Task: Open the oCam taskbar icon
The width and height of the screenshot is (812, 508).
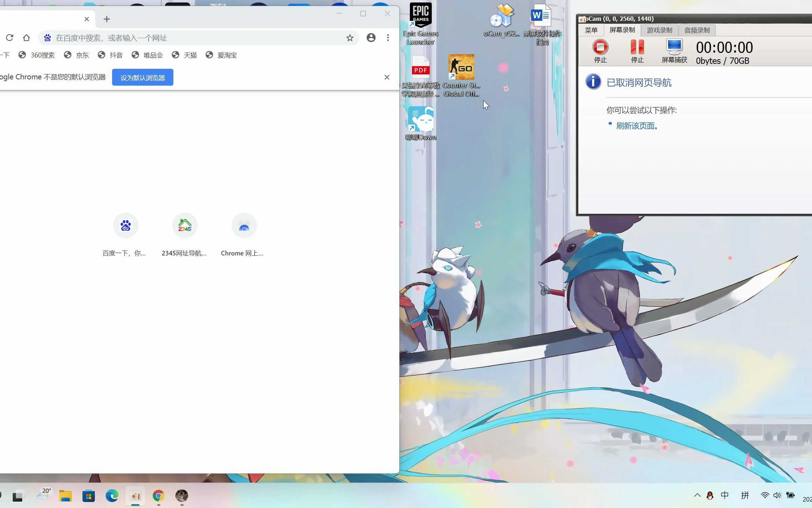Action: tap(135, 496)
